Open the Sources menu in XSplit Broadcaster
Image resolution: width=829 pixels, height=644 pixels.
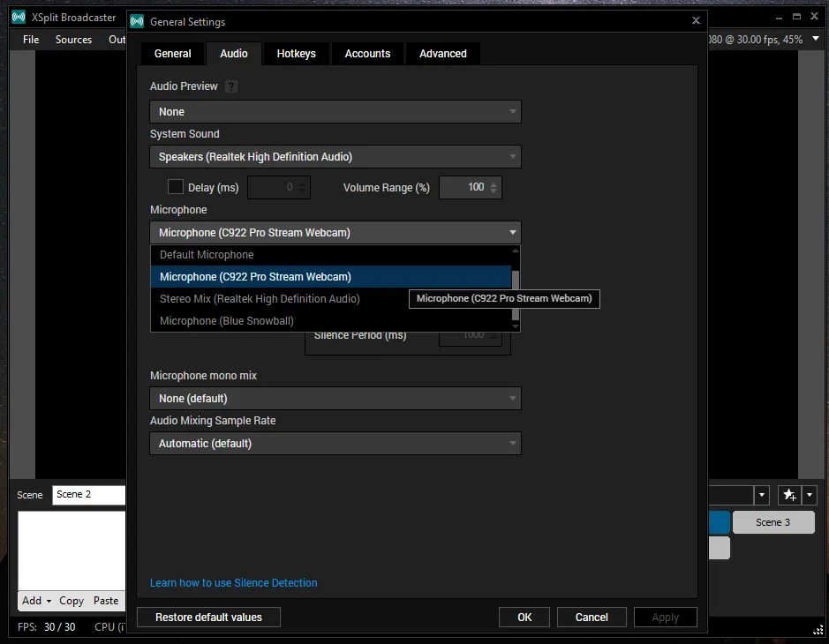[x=73, y=40]
